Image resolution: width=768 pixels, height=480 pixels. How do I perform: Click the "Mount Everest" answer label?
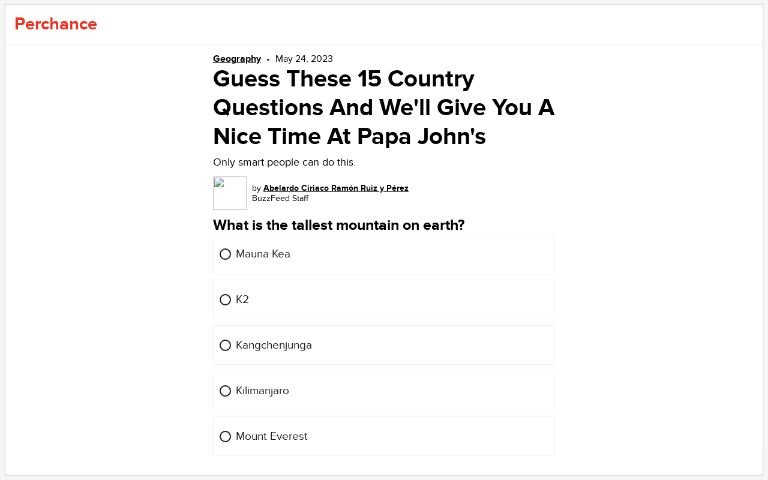pos(272,437)
